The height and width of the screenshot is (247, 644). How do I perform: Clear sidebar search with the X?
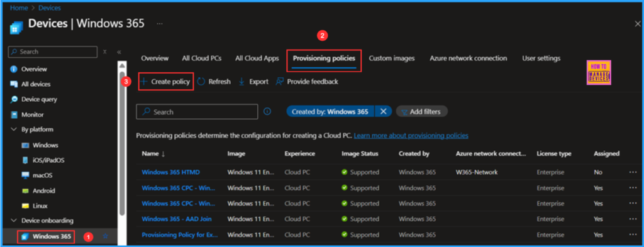(x=105, y=52)
